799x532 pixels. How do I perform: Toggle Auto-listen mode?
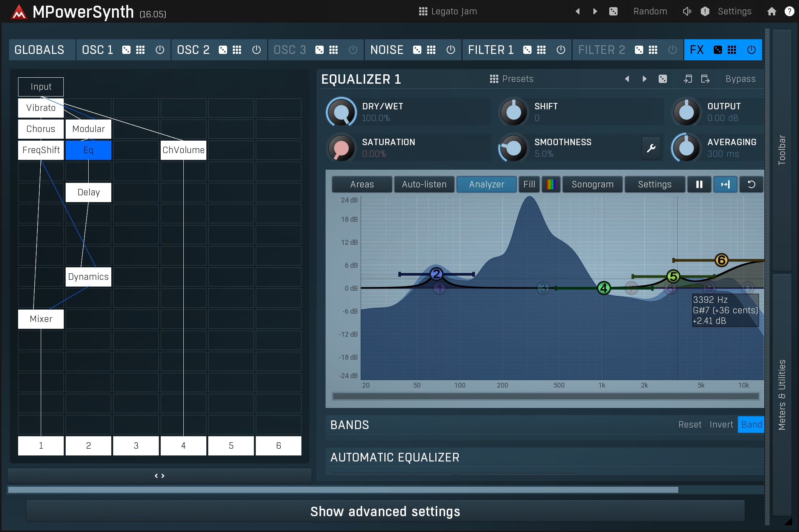(424, 184)
